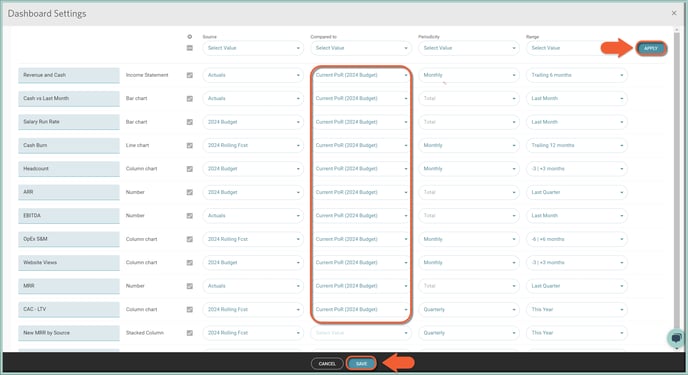
Task: Open Cash Burn periodicity Monthly dropdown
Action: tap(469, 145)
